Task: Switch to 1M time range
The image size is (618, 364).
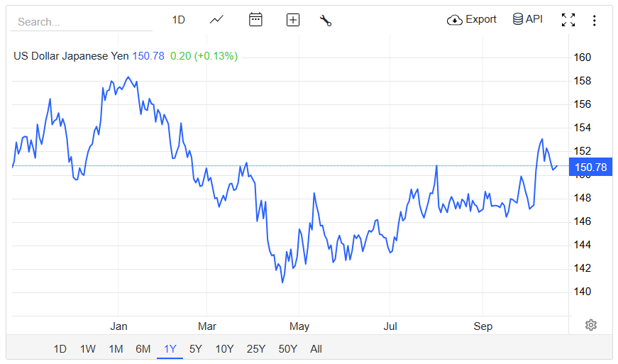Action: (116, 348)
